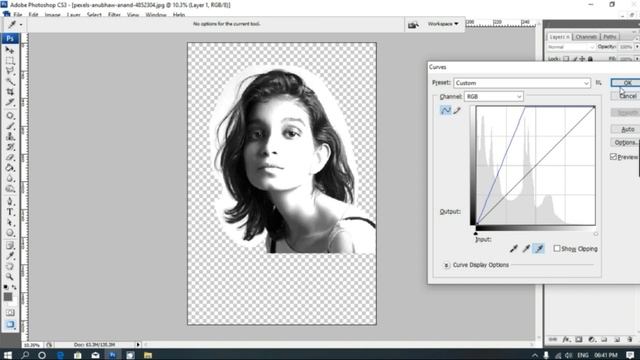Click the Go to Bridge icon

413,24
